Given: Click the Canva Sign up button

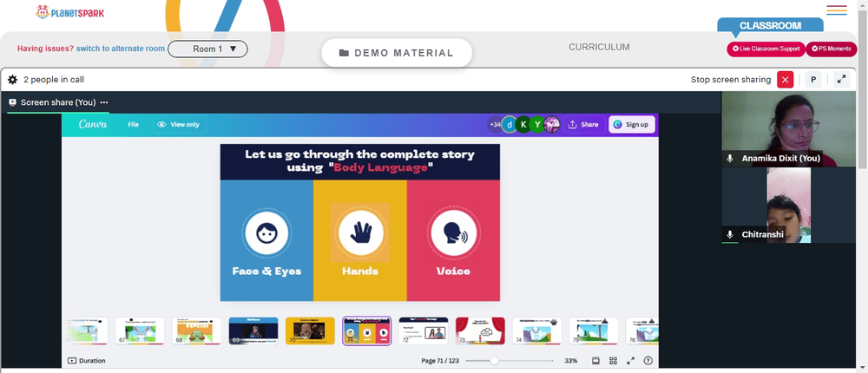Looking at the screenshot, I should [632, 125].
